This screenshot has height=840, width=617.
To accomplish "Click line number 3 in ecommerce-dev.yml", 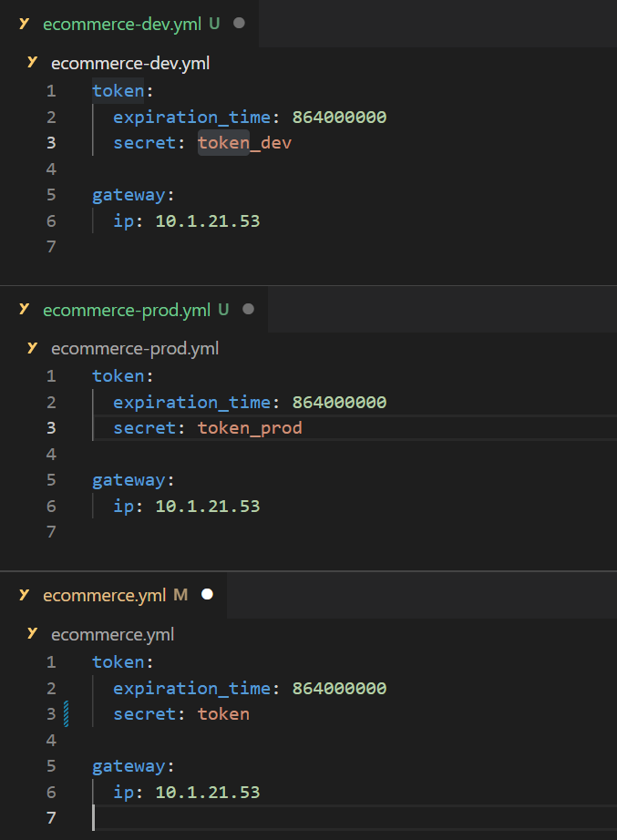I will tap(51, 142).
